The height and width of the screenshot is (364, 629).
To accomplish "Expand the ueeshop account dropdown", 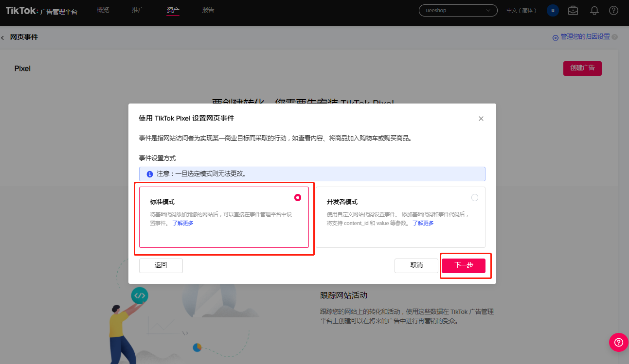I will [458, 10].
